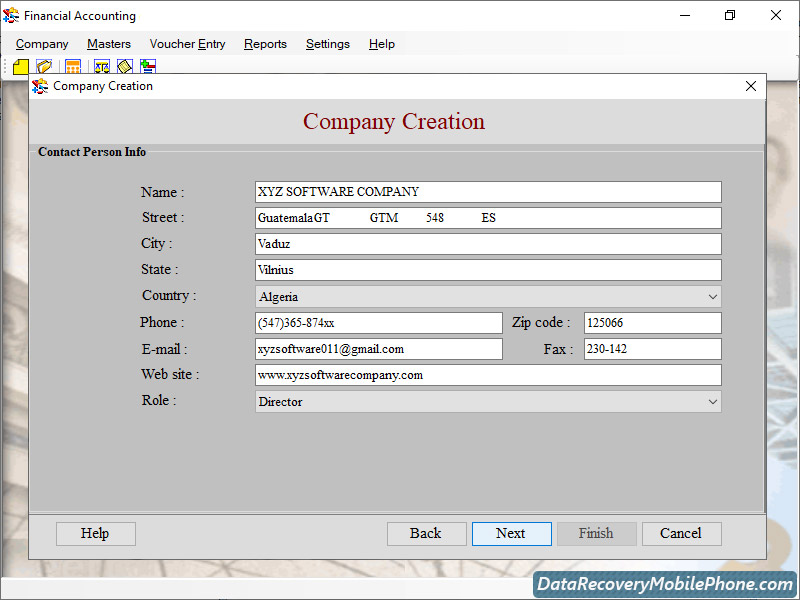The height and width of the screenshot is (600, 800).
Task: Cancel the company creation dialog
Action: tap(681, 533)
